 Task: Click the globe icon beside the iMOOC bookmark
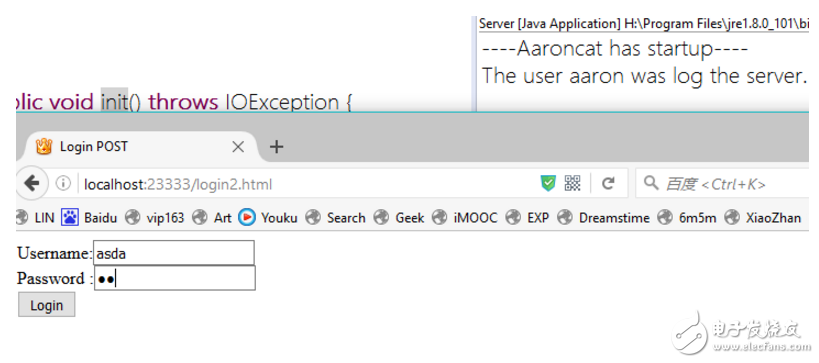[440, 217]
